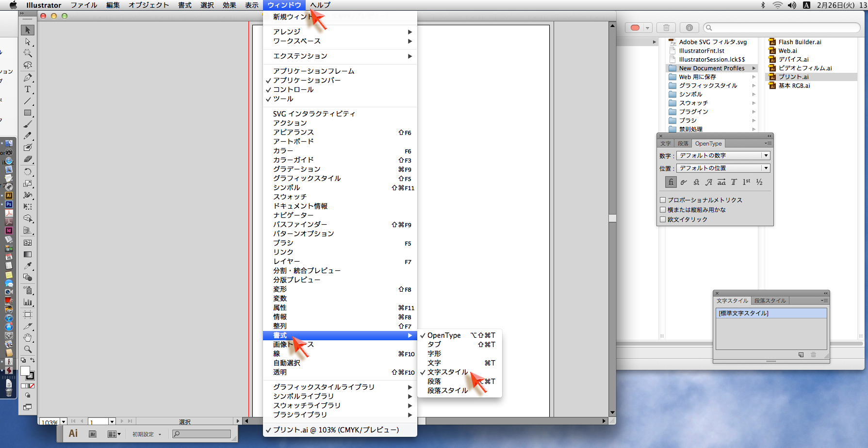Image resolution: width=868 pixels, height=448 pixels.
Task: Select the Pencil tool
Action: (x=28, y=136)
